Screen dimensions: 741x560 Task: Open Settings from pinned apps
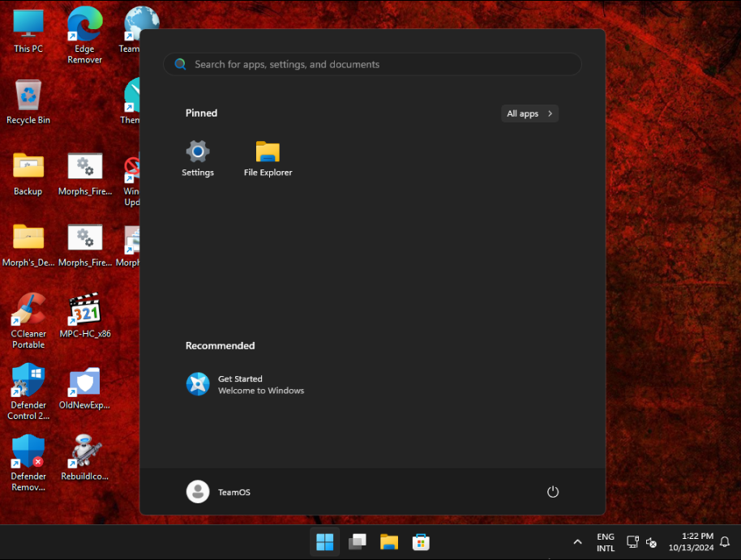pyautogui.click(x=198, y=158)
